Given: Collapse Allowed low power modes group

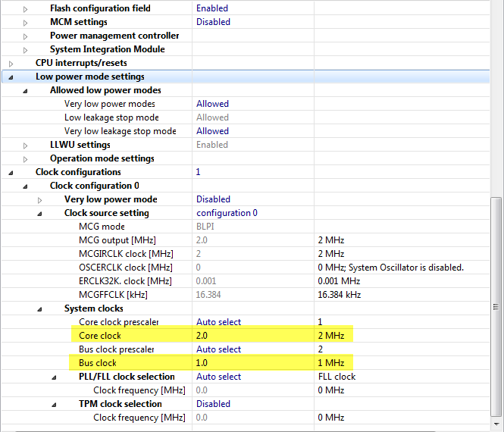Looking at the screenshot, I should (x=26, y=90).
